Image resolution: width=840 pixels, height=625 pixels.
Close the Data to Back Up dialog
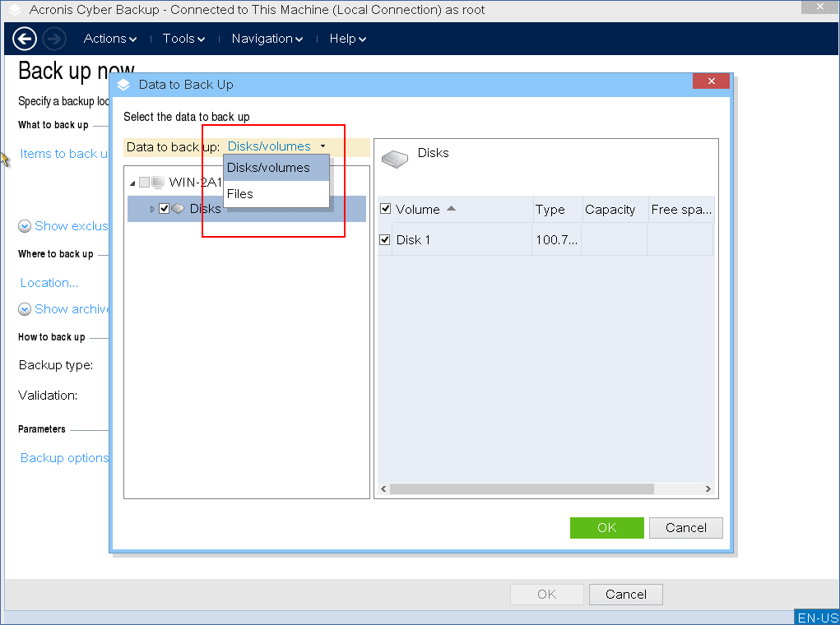click(x=711, y=81)
